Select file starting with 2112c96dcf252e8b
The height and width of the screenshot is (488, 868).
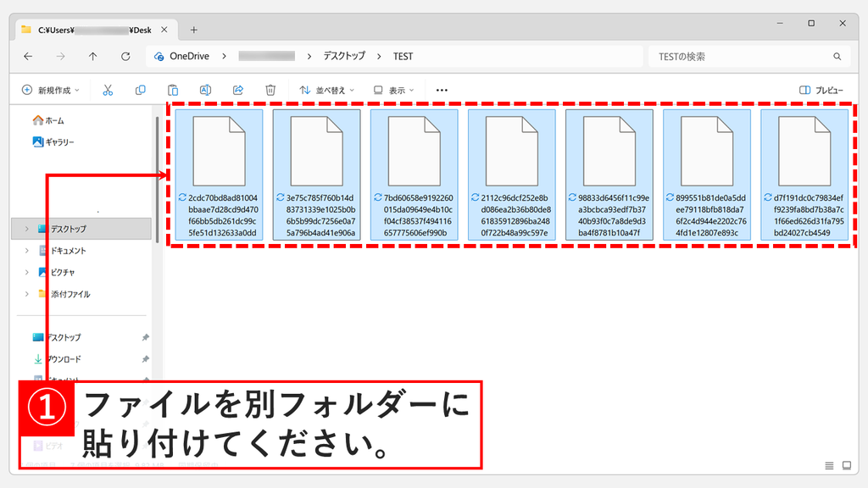(511, 175)
